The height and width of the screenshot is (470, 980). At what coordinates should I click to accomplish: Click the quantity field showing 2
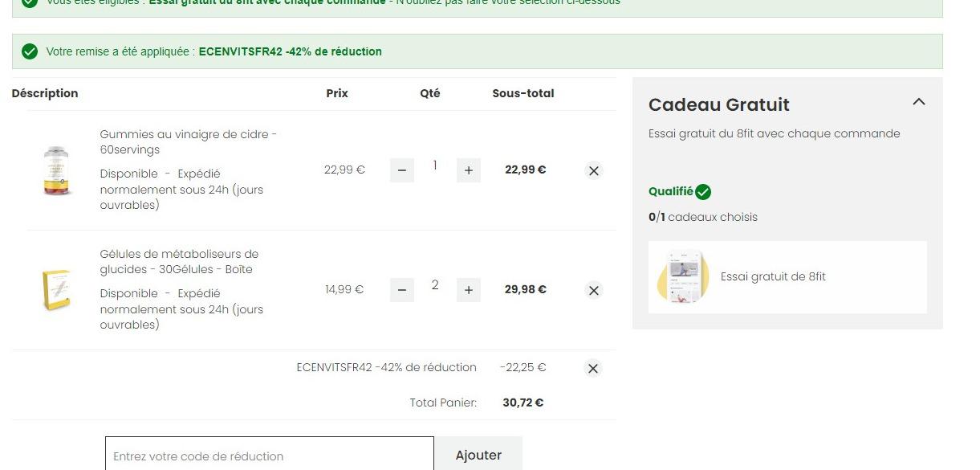coord(435,285)
